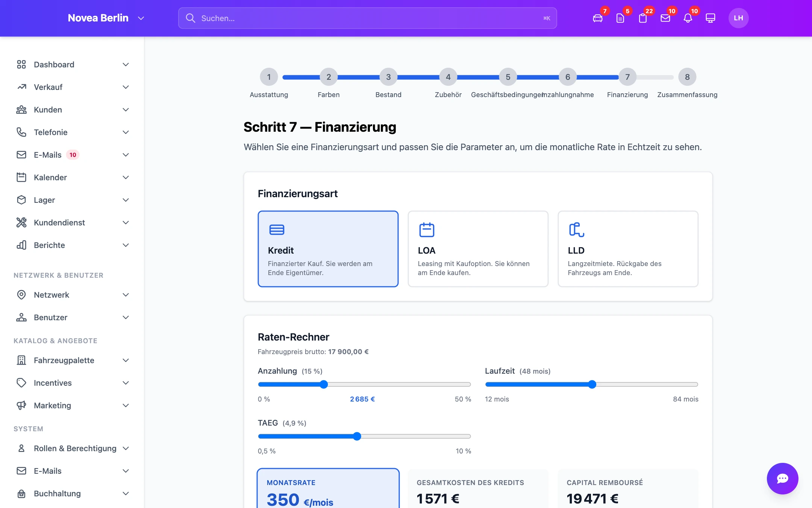The image size is (812, 508).
Task: Go to step 7 Finanzierung circle
Action: coord(627,77)
